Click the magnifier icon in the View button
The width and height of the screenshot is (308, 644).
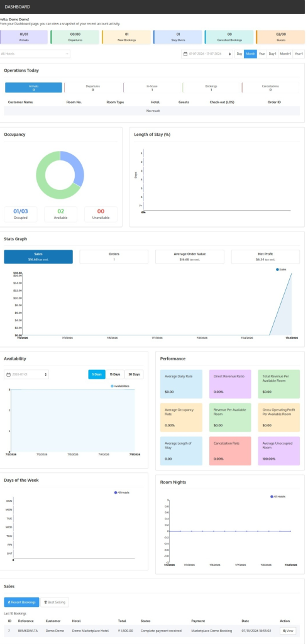tap(285, 630)
